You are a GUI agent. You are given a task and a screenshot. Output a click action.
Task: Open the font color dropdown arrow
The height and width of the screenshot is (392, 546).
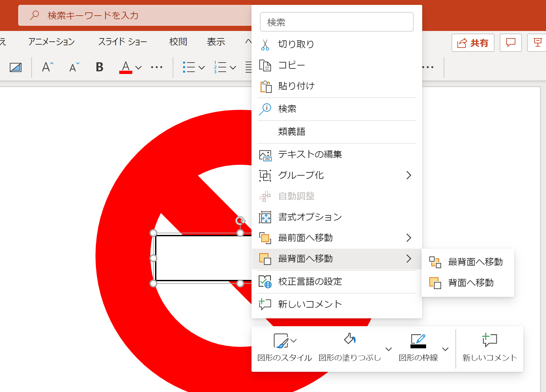pyautogui.click(x=138, y=67)
